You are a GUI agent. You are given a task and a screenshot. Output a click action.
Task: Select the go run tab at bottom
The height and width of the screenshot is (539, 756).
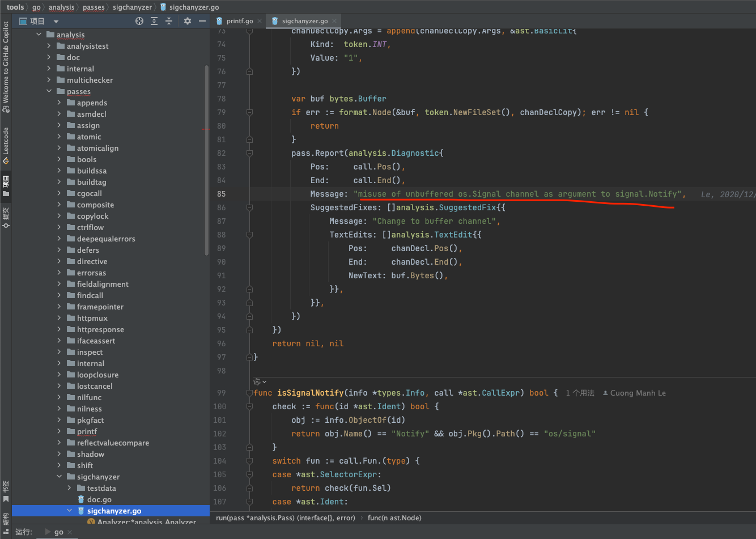coord(58,532)
